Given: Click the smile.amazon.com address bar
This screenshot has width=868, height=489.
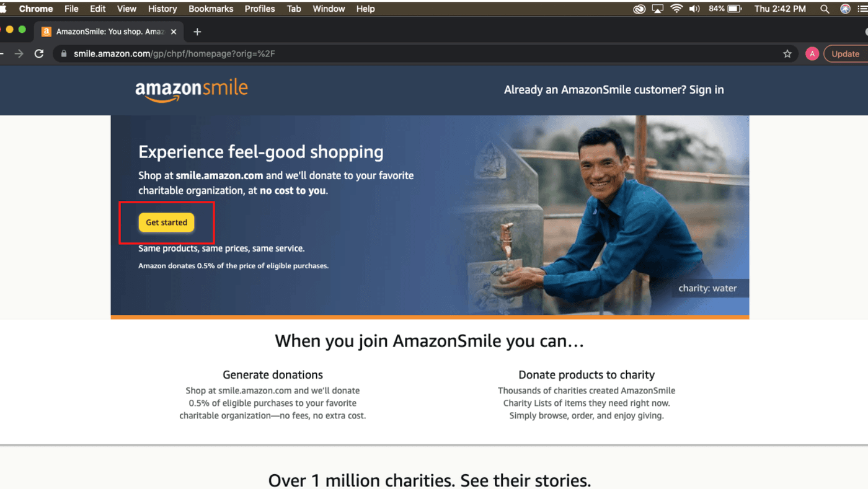Looking at the screenshot, I should [x=422, y=54].
